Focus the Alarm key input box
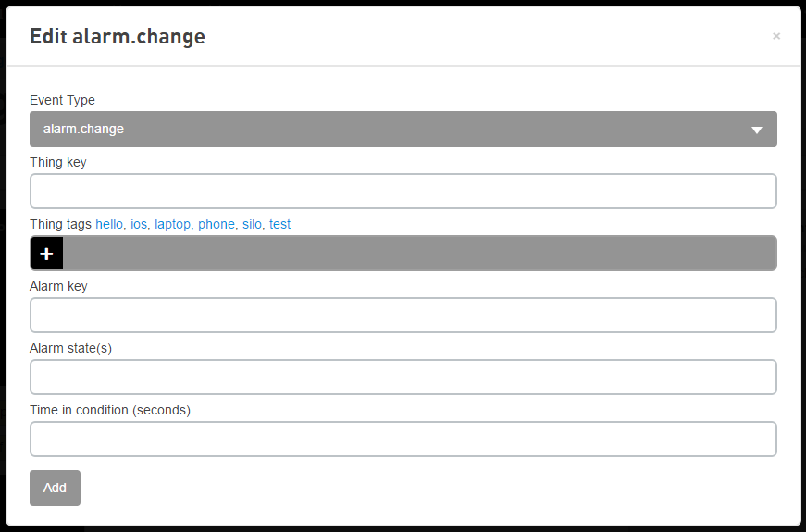 [x=403, y=315]
